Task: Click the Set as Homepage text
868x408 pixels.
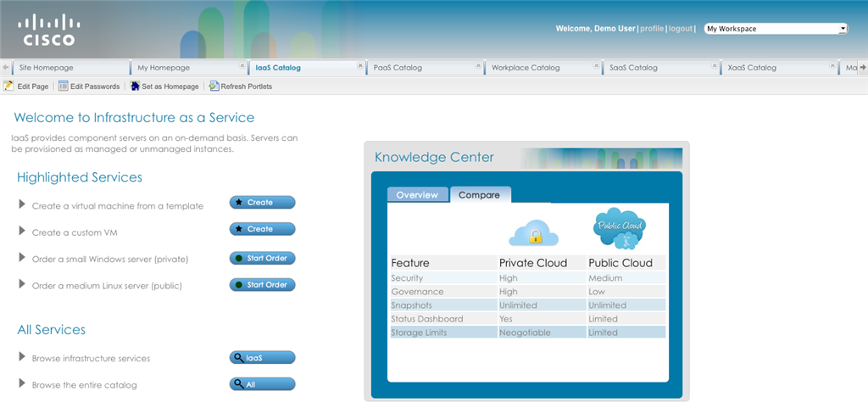Action: [170, 87]
